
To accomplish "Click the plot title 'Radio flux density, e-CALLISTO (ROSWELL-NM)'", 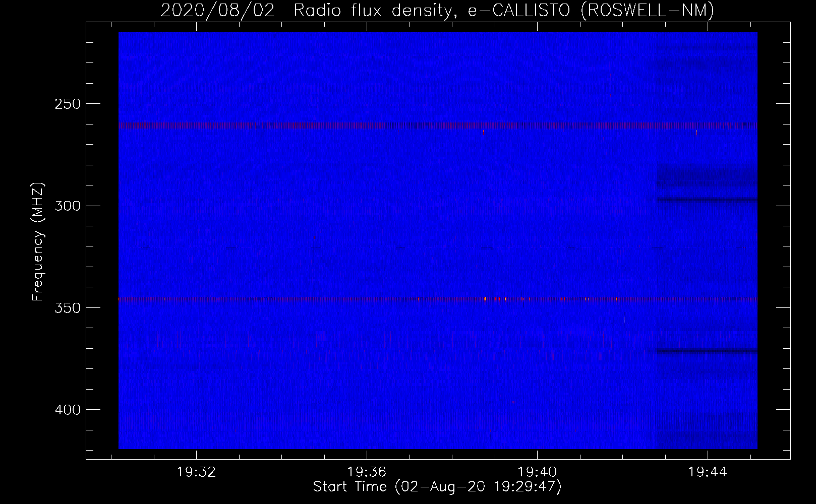I will pyautogui.click(x=504, y=10).
